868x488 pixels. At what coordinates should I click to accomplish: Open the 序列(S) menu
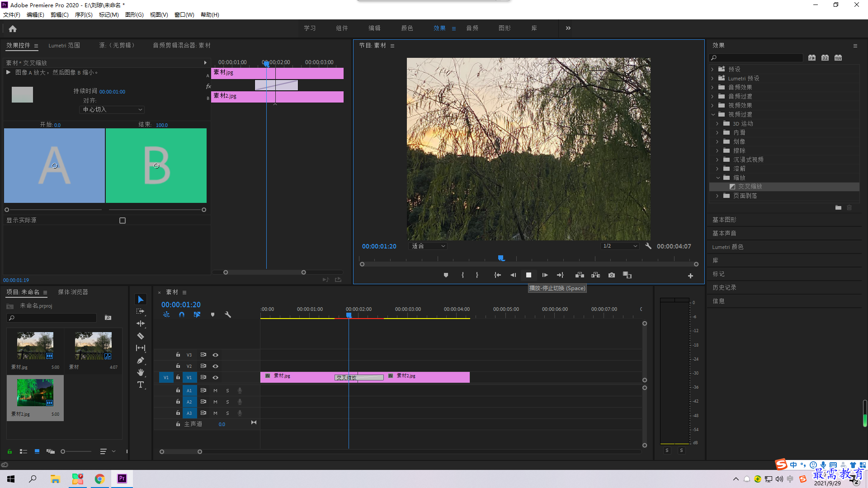click(x=84, y=15)
